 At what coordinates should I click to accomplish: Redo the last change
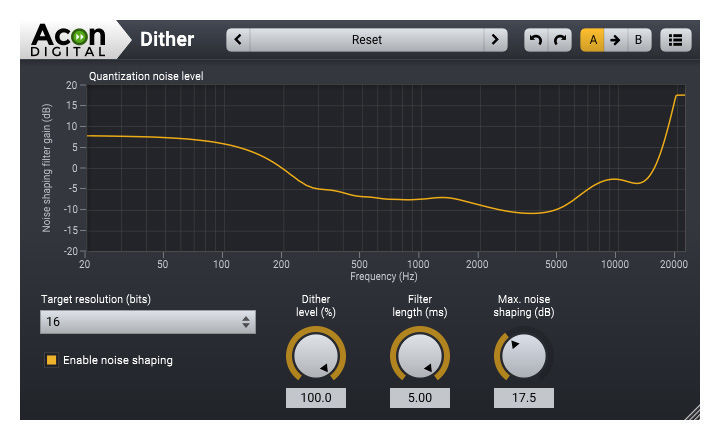point(560,40)
